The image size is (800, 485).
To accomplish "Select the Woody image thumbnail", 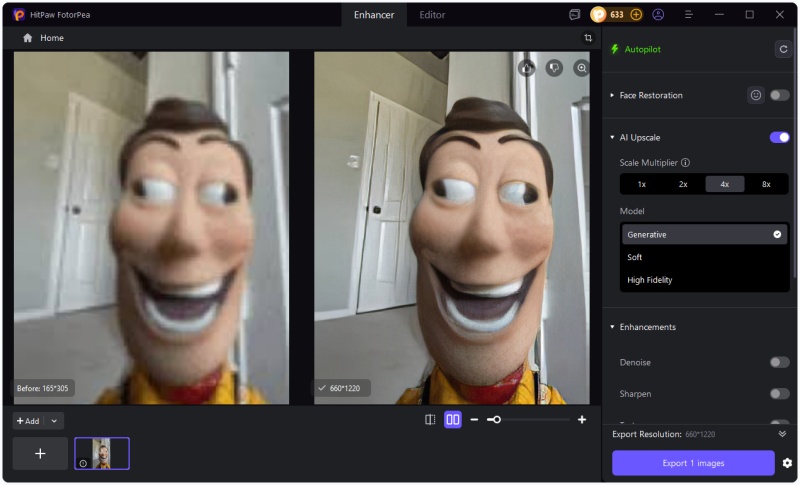I will tap(102, 453).
